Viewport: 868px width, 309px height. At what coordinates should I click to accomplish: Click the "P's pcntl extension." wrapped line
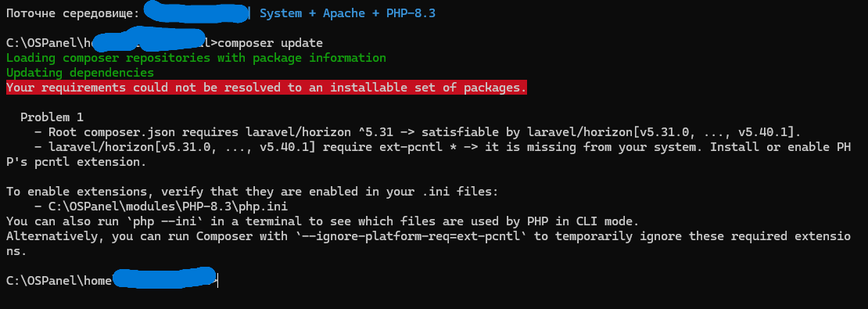click(77, 162)
